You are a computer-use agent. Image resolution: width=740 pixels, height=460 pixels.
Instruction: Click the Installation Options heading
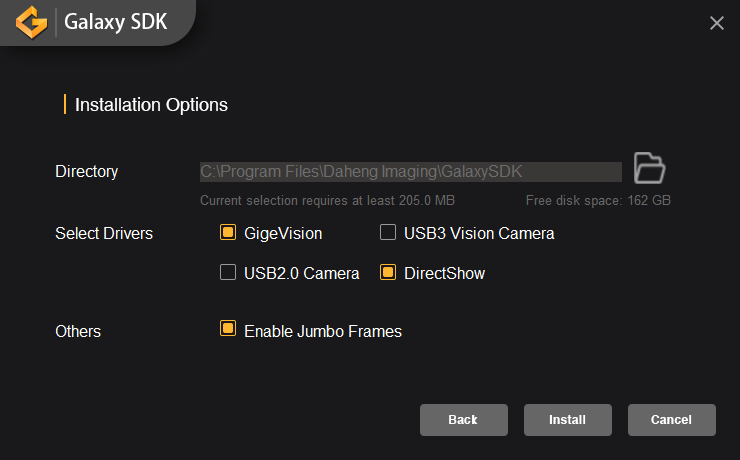[x=151, y=104]
